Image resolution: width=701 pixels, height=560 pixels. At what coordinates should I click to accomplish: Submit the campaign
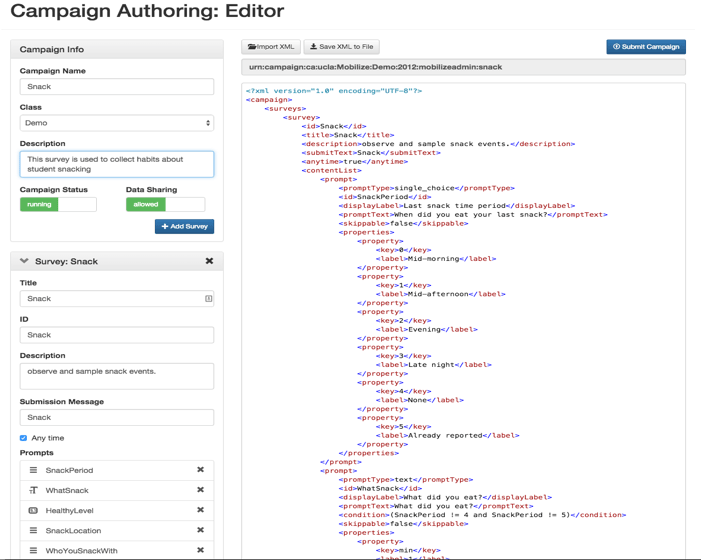coord(645,47)
